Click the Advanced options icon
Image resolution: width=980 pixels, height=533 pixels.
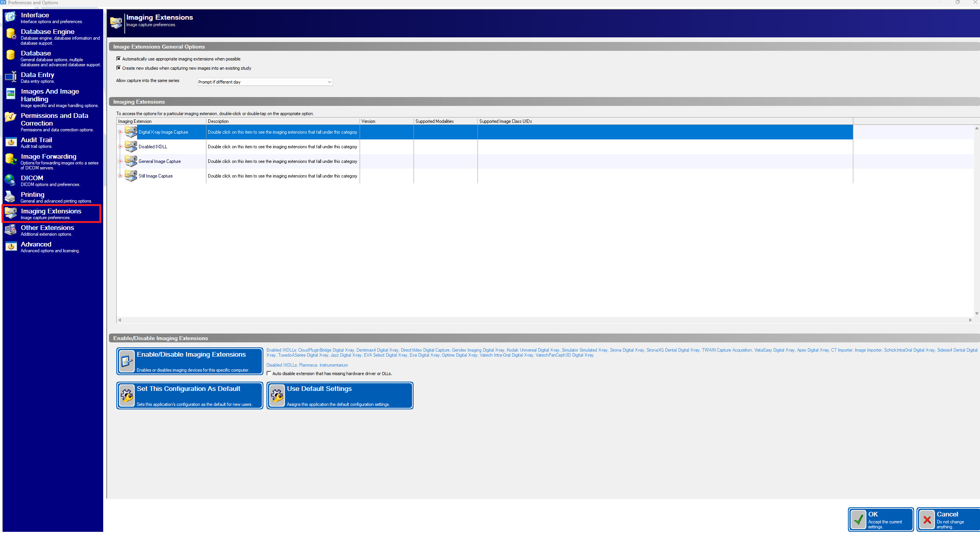(x=10, y=246)
